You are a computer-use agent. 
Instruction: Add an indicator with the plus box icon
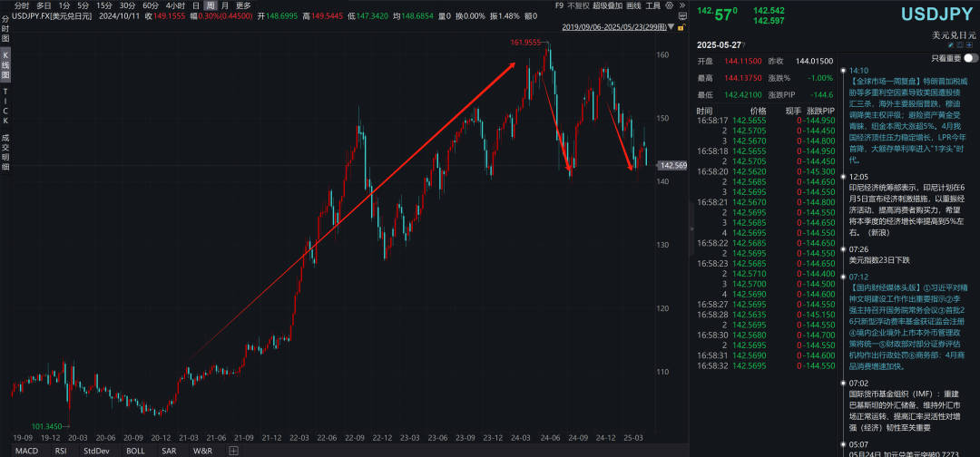234,450
